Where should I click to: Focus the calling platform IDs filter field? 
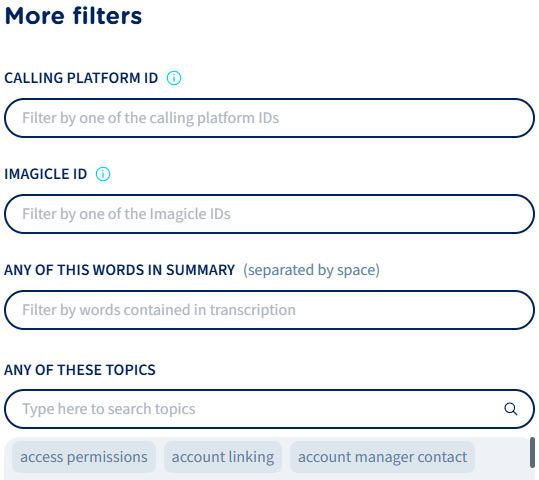[270, 118]
